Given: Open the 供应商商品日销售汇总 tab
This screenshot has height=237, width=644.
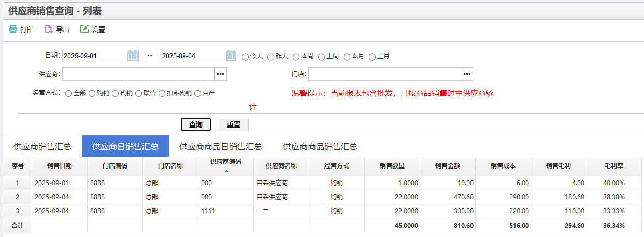Looking at the screenshot, I should [220, 146].
